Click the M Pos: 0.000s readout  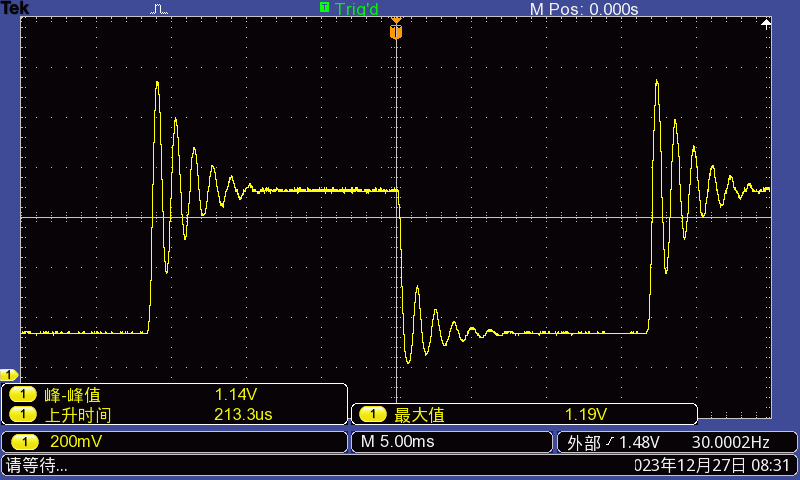click(x=583, y=9)
